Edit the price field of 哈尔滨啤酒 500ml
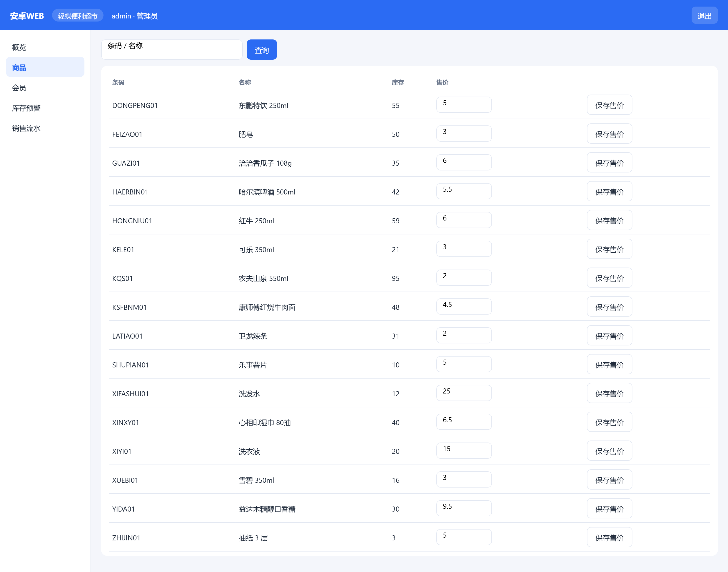 (x=464, y=191)
